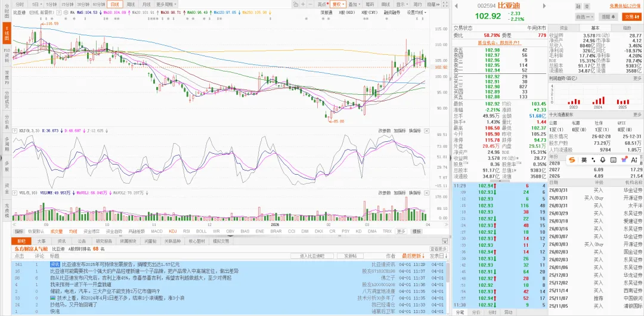This screenshot has width=644, height=316.
Task: Go to previous stock arrow
Action: click(x=456, y=6)
